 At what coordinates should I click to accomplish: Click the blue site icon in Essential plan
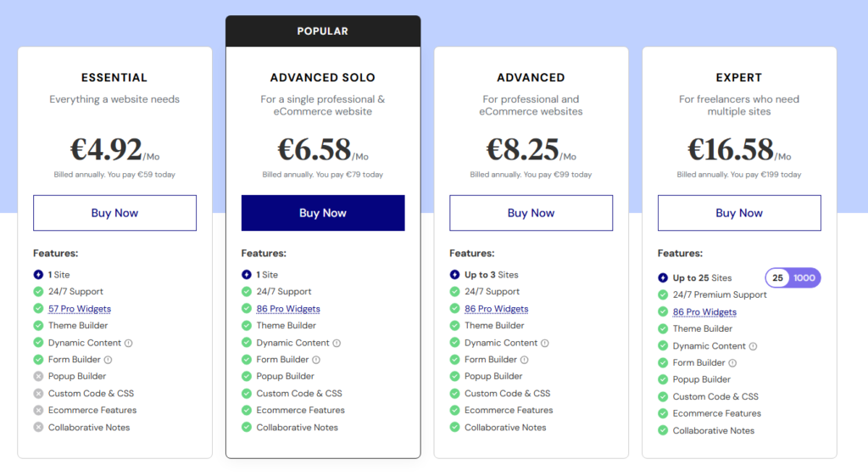38,275
